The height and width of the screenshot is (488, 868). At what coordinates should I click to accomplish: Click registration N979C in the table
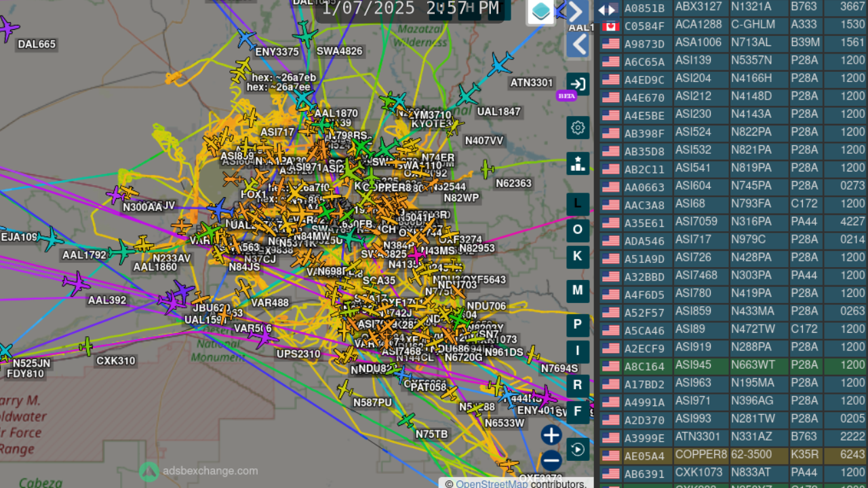tap(748, 239)
